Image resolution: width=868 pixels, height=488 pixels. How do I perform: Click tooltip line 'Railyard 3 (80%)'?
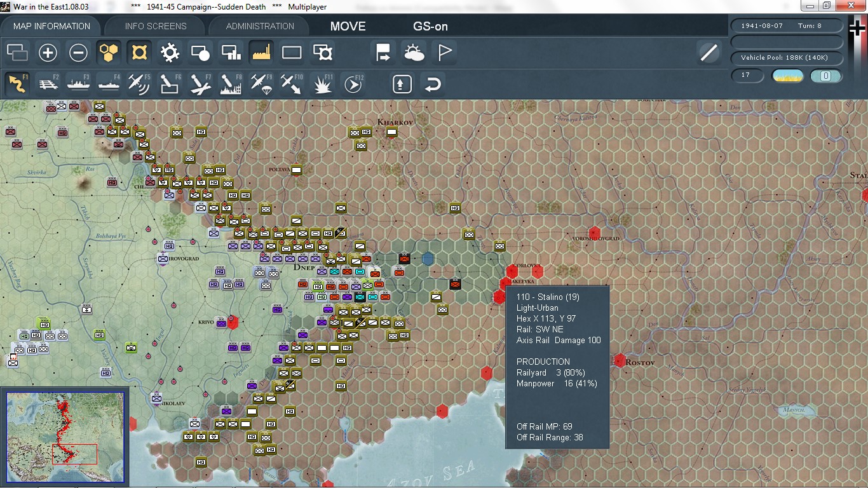(x=551, y=372)
